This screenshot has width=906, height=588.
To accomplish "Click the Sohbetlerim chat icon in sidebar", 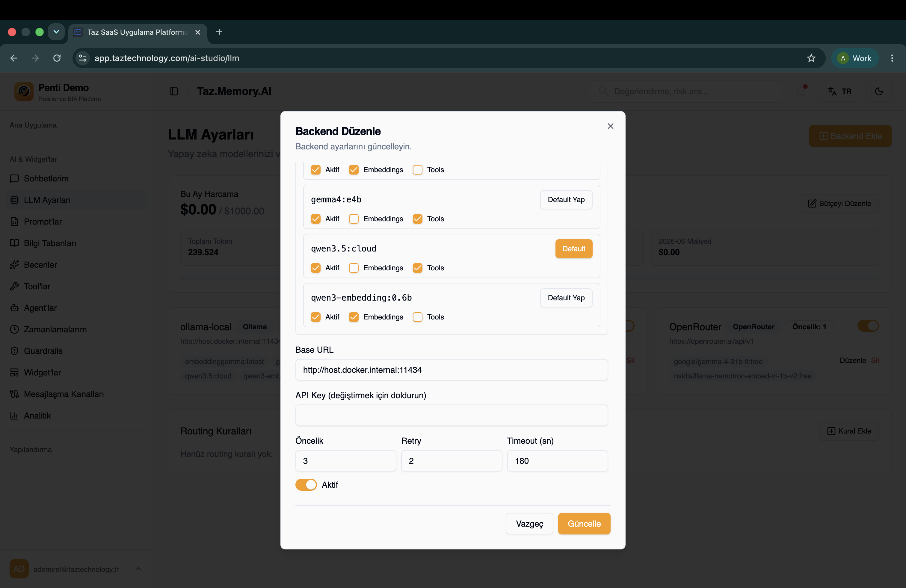I will (x=14, y=178).
